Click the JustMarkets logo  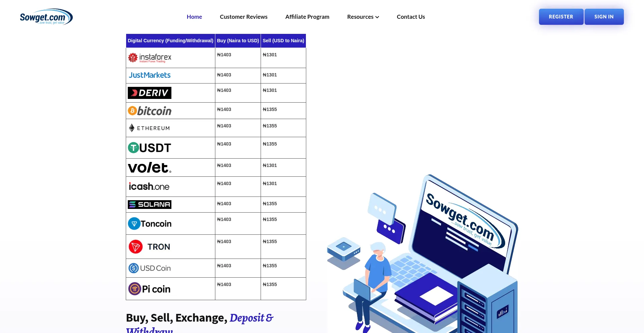tap(150, 75)
